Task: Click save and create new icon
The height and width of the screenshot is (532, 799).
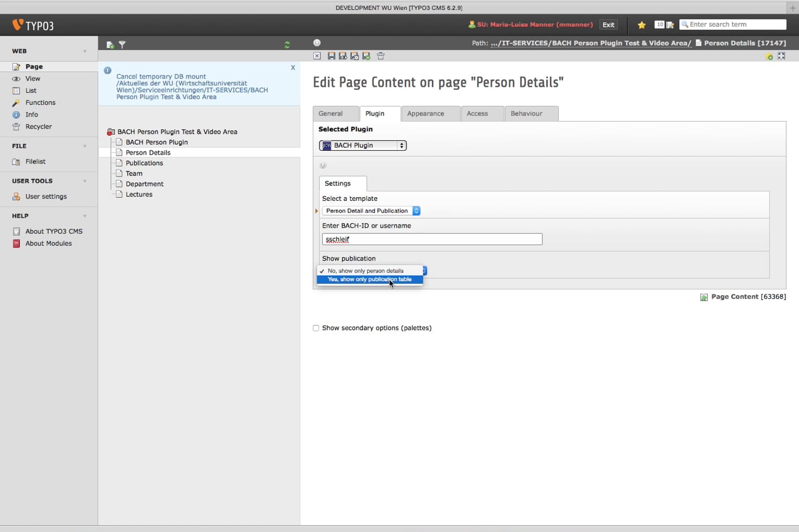Action: click(x=366, y=56)
